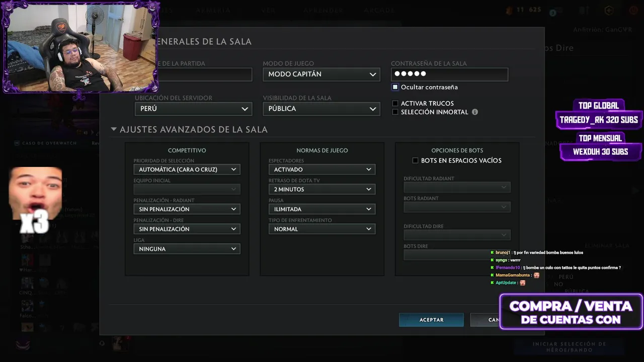Image resolution: width=644 pixels, height=362 pixels.
Task: Open the Ubicación del Servidor dropdown showing Perú
Action: tap(193, 109)
